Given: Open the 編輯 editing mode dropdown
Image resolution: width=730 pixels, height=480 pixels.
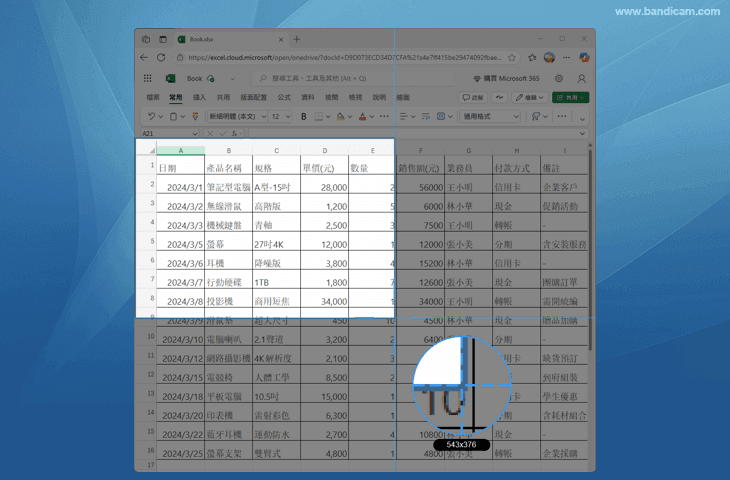Looking at the screenshot, I should [x=530, y=97].
